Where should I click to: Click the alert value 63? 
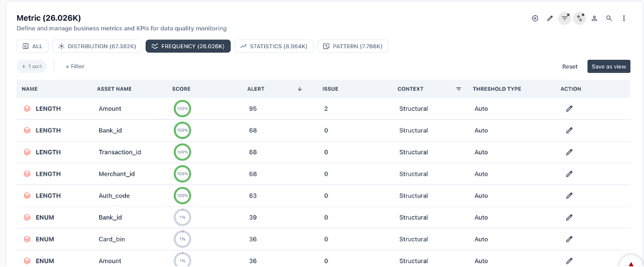pos(253,195)
